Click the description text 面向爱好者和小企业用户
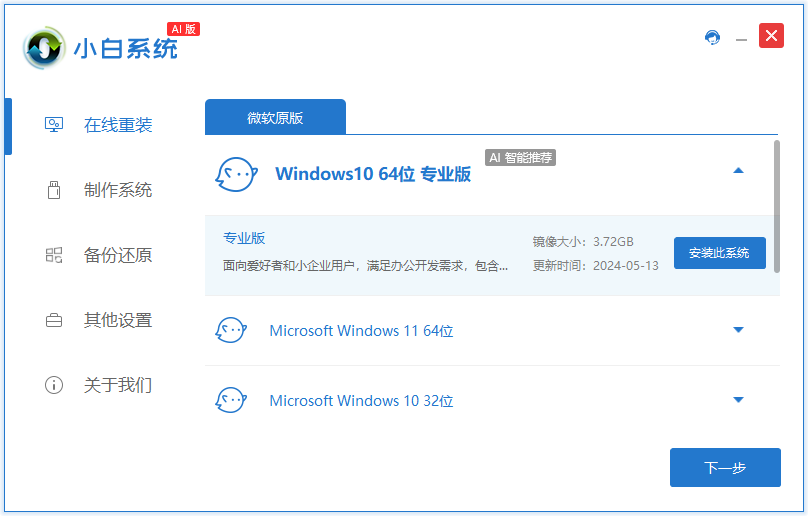The width and height of the screenshot is (808, 516). click(365, 265)
